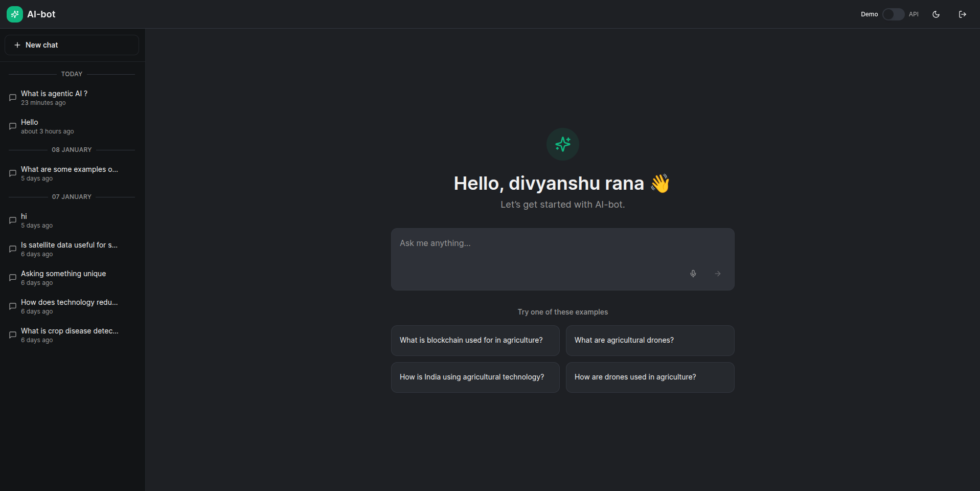Click the logout icon in top right
The width and height of the screenshot is (980, 491).
(x=963, y=14)
